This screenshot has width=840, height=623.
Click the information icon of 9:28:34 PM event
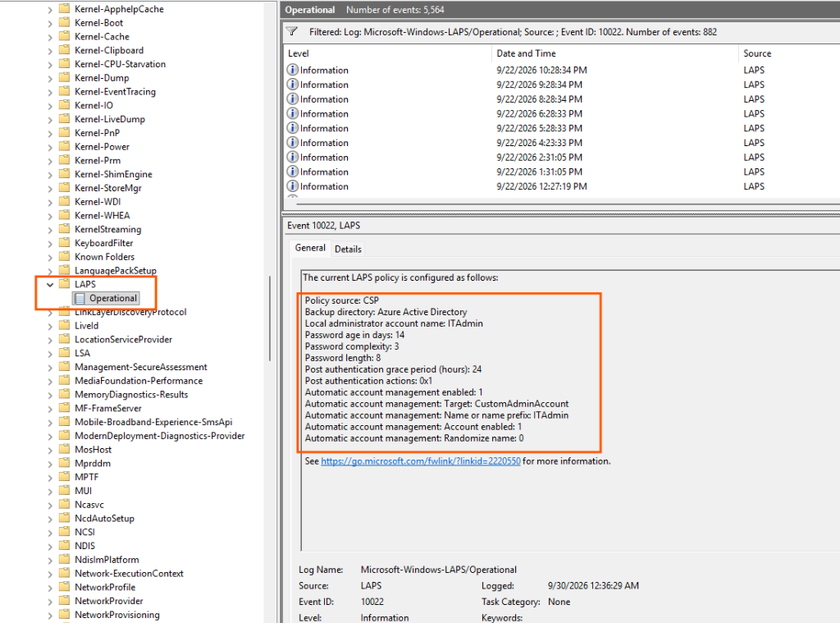pos(293,85)
